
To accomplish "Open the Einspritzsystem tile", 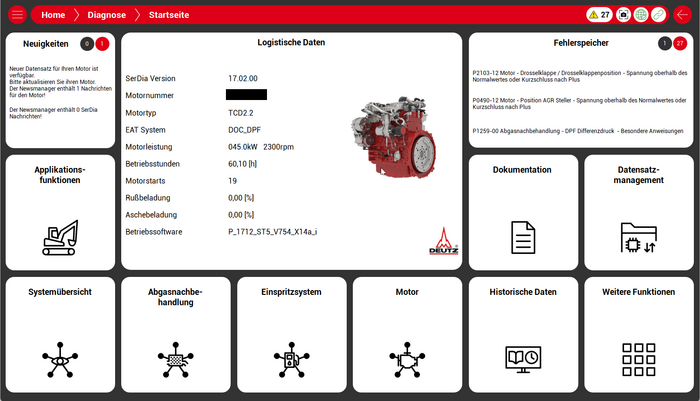I will coord(291,335).
